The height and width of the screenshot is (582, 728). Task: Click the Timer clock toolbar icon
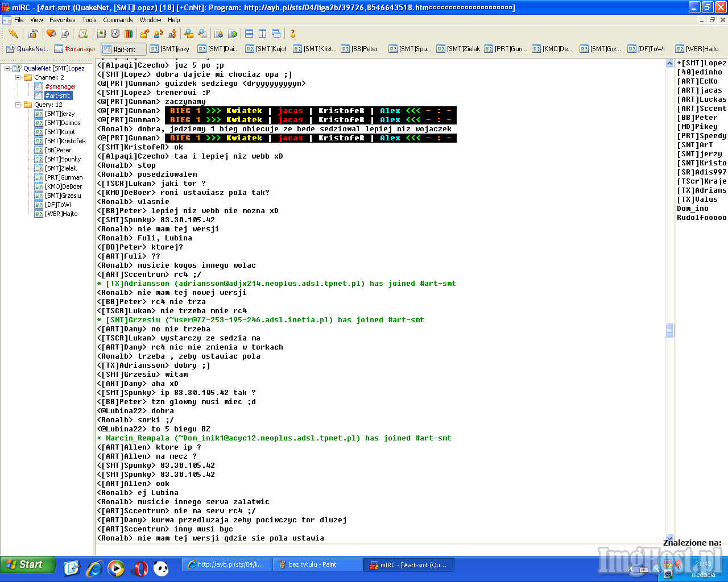click(x=115, y=34)
